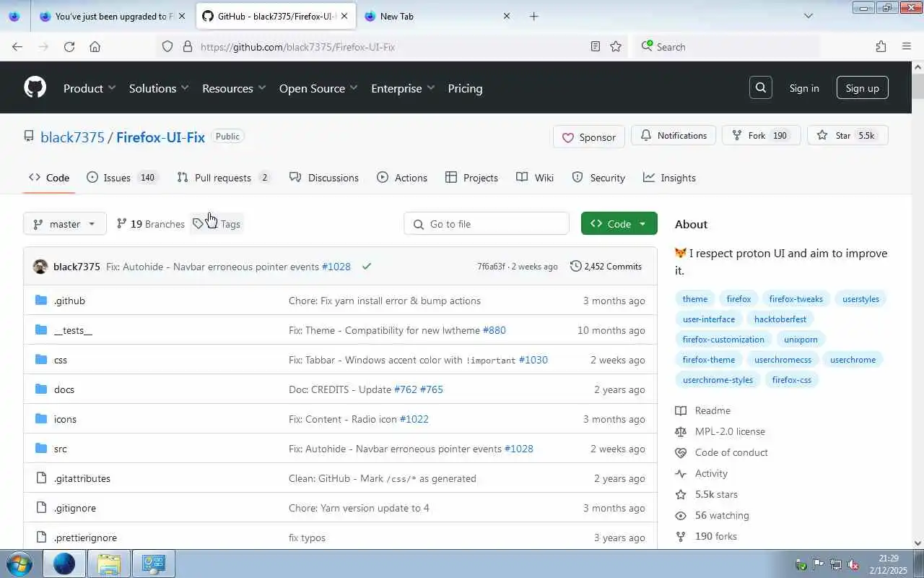Expand the Enterprise dropdown menu
This screenshot has width=924, height=578.
coord(403,88)
